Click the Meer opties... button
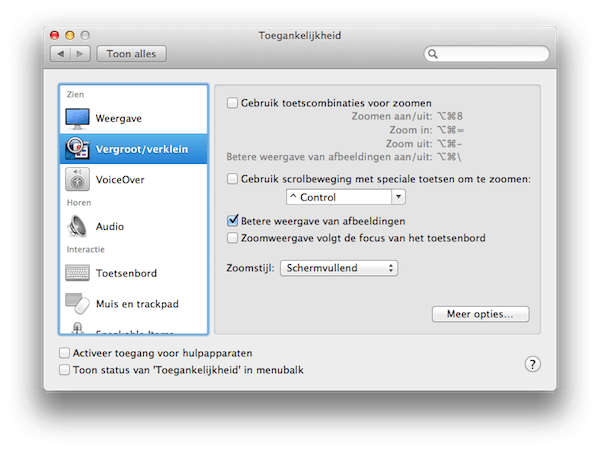600x451 pixels. point(481,314)
